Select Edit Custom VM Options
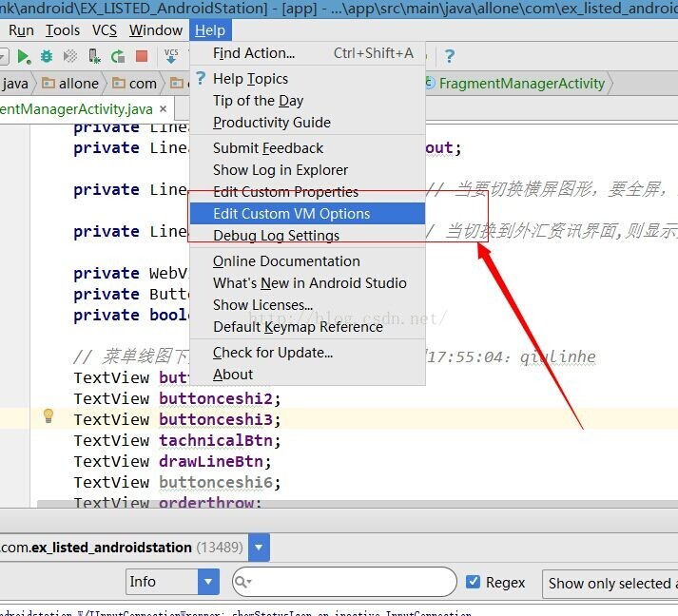This screenshot has height=616, width=678. point(307,214)
